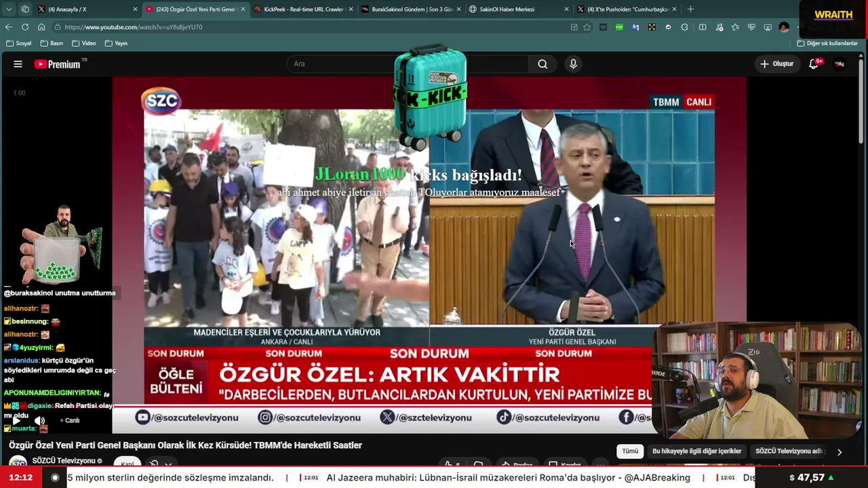Click the Oluştur create button
868x488 pixels.
777,64
